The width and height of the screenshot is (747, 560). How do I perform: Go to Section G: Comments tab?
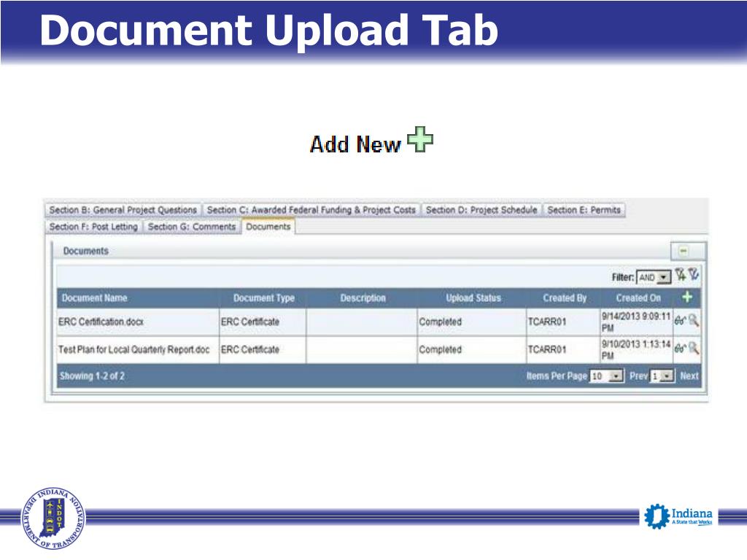click(192, 227)
